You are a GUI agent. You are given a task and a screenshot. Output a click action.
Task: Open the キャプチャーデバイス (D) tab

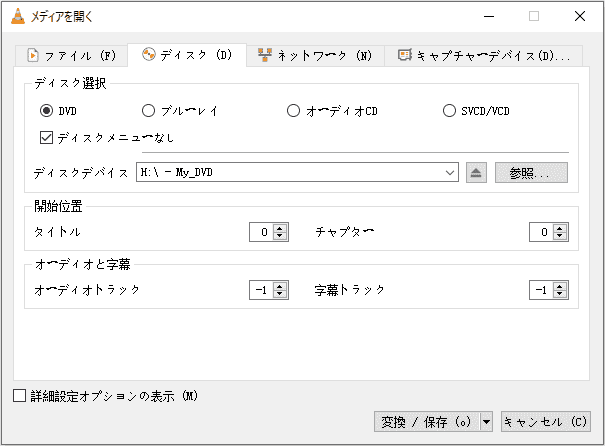pyautogui.click(x=484, y=55)
